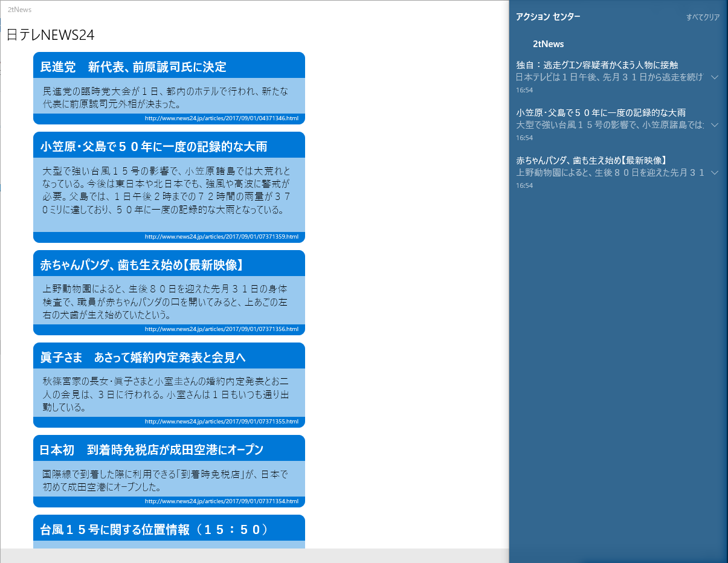Click the 大型で強い台風１５号 summary in the news card

pyautogui.click(x=167, y=190)
